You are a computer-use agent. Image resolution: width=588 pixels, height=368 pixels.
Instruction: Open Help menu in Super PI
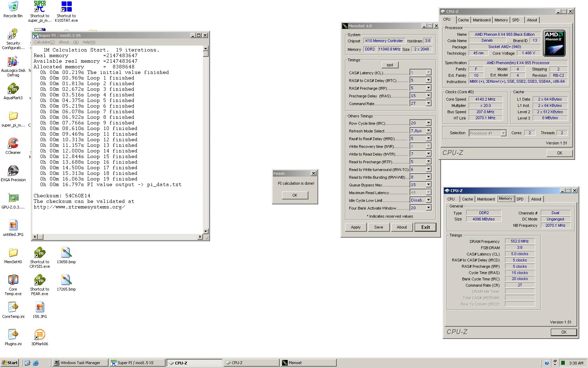point(89,42)
